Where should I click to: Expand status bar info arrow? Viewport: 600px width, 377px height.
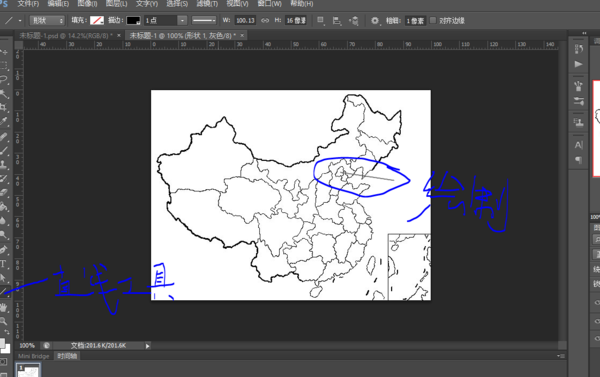(x=147, y=346)
